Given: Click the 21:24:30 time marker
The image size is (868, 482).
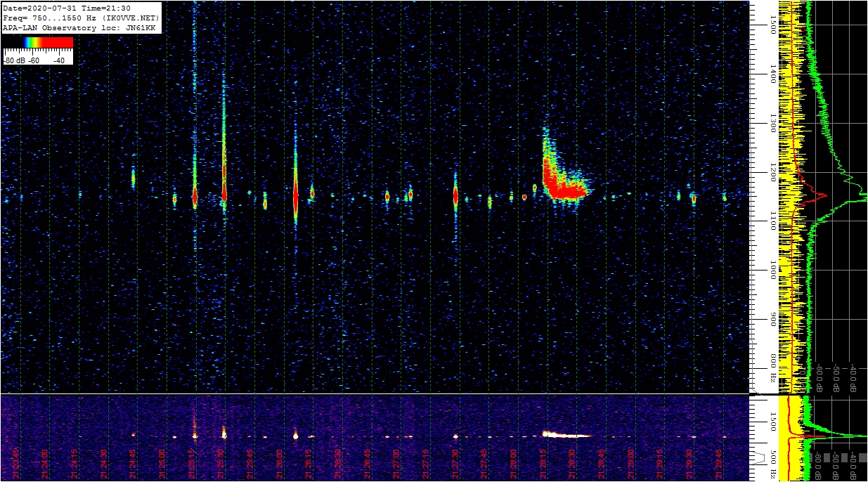Looking at the screenshot, I should tap(105, 464).
